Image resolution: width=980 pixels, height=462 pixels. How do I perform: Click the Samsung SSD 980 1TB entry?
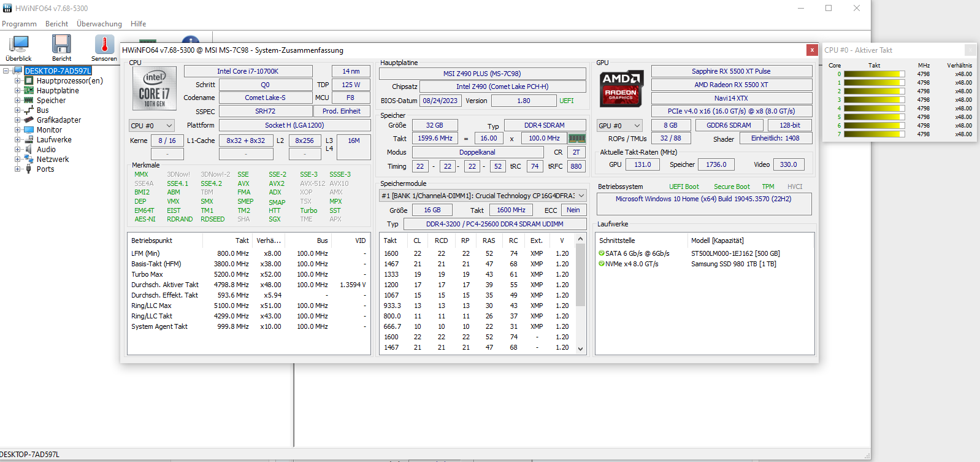click(x=733, y=264)
